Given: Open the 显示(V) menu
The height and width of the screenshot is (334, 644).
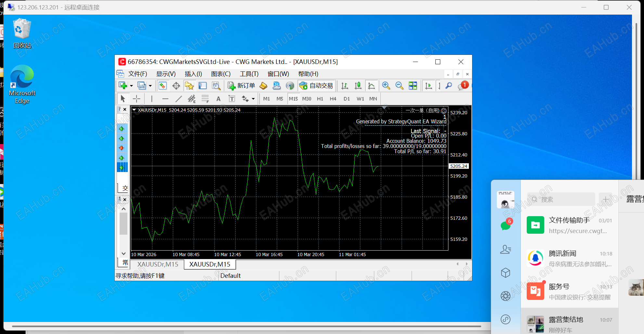Looking at the screenshot, I should [166, 74].
